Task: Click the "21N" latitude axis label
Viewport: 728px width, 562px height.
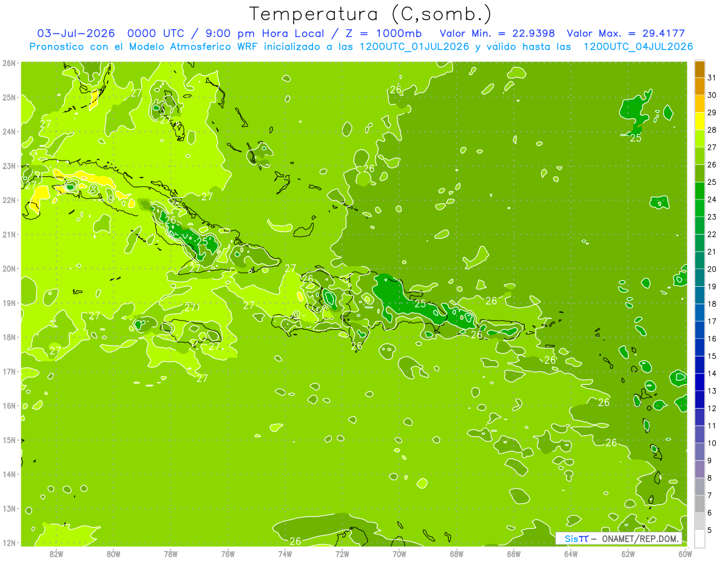Action: (x=9, y=234)
